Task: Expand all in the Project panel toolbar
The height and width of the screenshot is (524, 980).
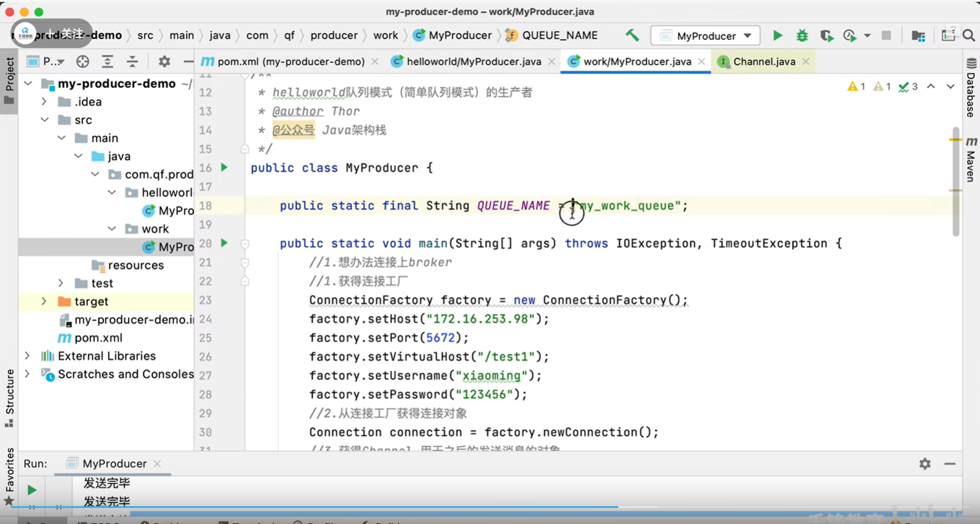Action: (x=107, y=62)
